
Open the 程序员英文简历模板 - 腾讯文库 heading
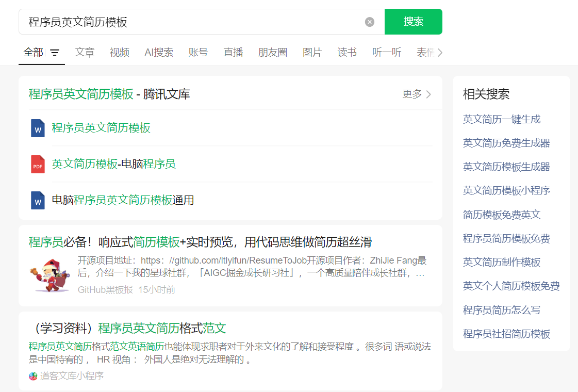[x=109, y=94]
